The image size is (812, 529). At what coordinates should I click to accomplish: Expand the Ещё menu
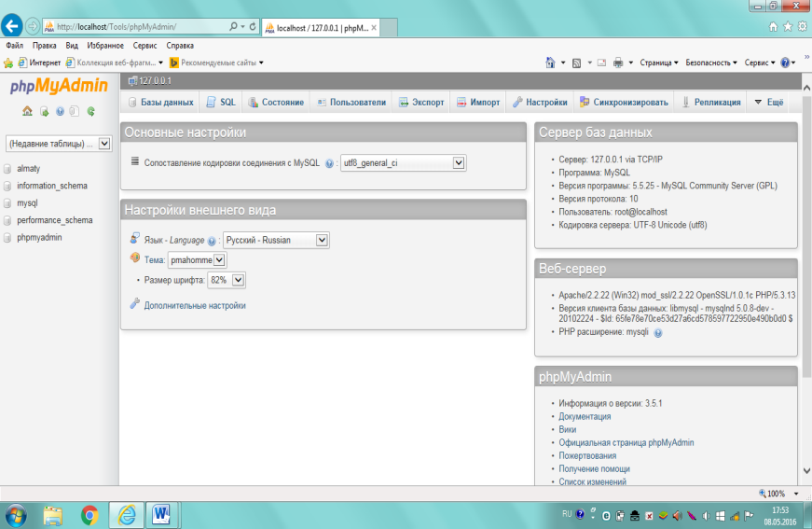pyautogui.click(x=768, y=102)
